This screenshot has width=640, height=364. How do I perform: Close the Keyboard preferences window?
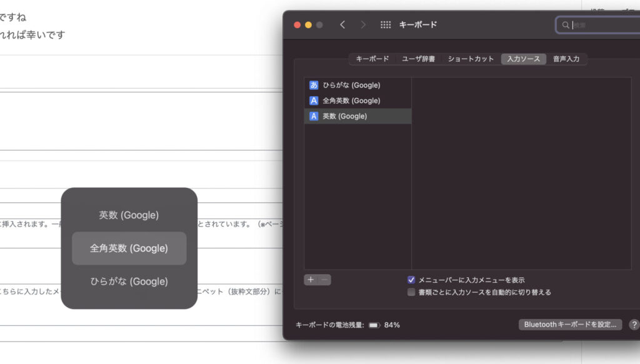(x=297, y=25)
